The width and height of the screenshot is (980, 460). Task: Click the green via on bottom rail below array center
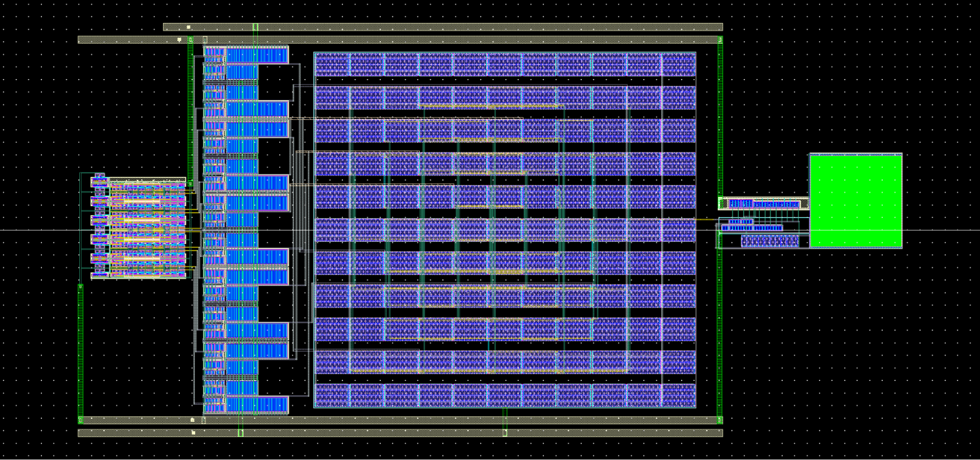pos(505,433)
